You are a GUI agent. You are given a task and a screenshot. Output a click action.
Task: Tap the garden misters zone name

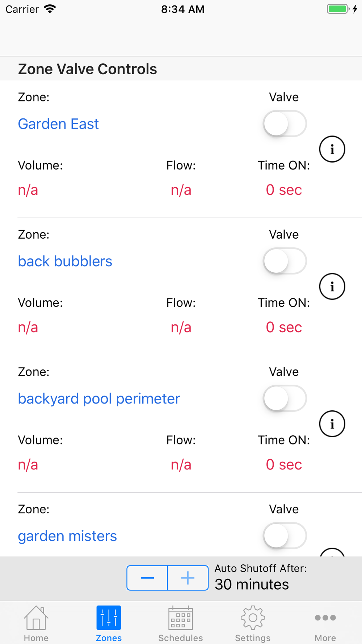(x=67, y=536)
